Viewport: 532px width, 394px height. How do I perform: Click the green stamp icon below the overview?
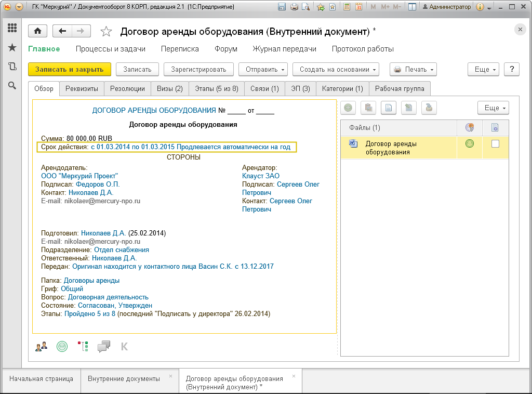[62, 347]
